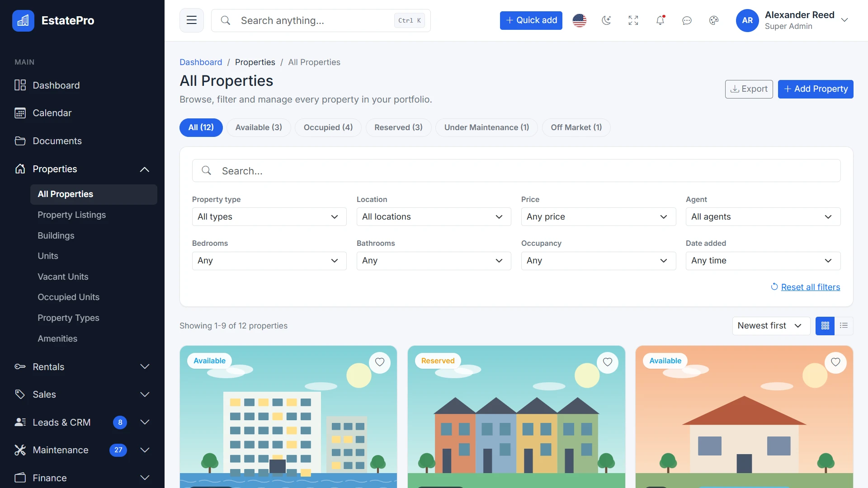This screenshot has height=488, width=868.
Task: Open the Bedrooms dropdown
Action: pos(269,261)
